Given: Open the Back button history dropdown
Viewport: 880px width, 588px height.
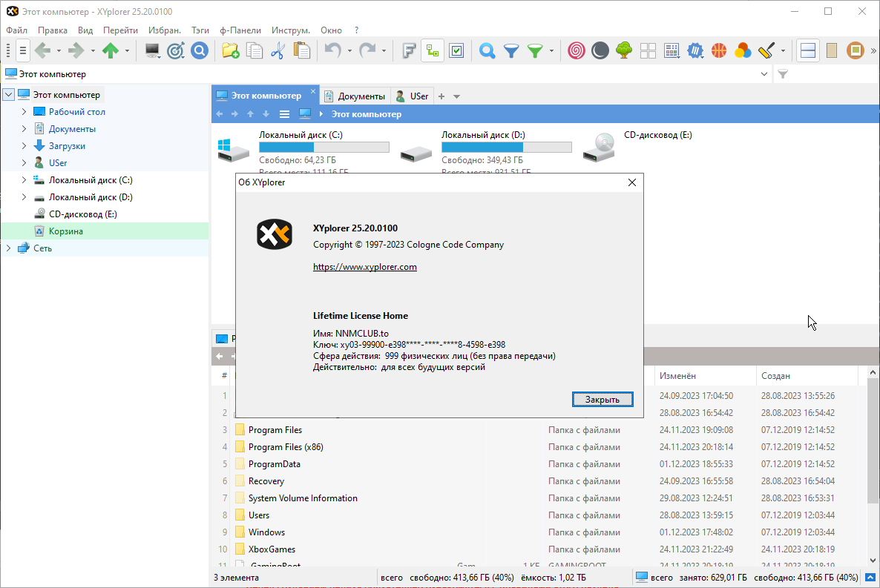Looking at the screenshot, I should pos(59,50).
